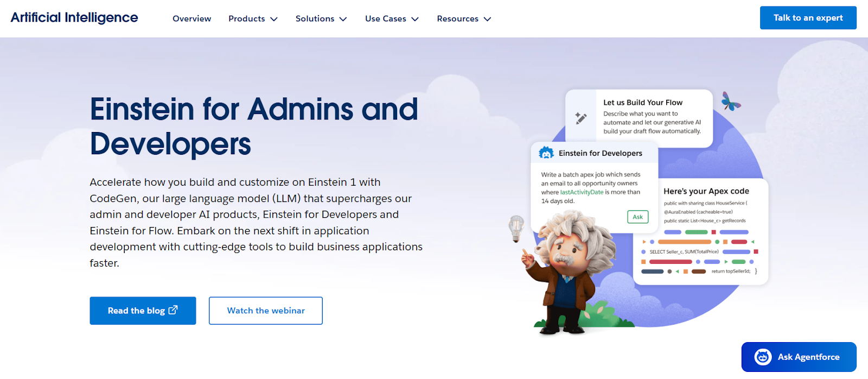Open the Solutions menu
This screenshot has height=379, width=868.
tap(321, 18)
